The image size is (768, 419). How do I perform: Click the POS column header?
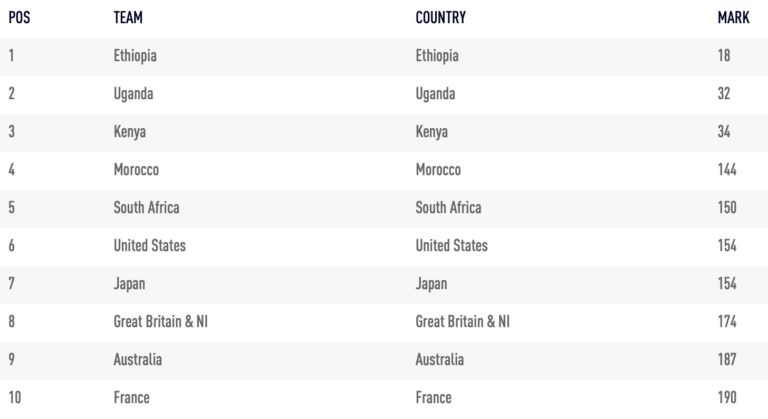(x=19, y=18)
